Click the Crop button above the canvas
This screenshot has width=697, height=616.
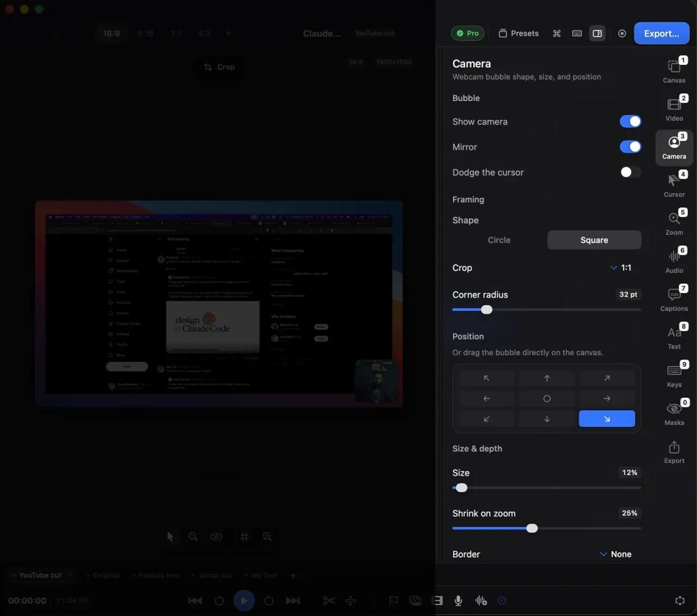(x=219, y=67)
